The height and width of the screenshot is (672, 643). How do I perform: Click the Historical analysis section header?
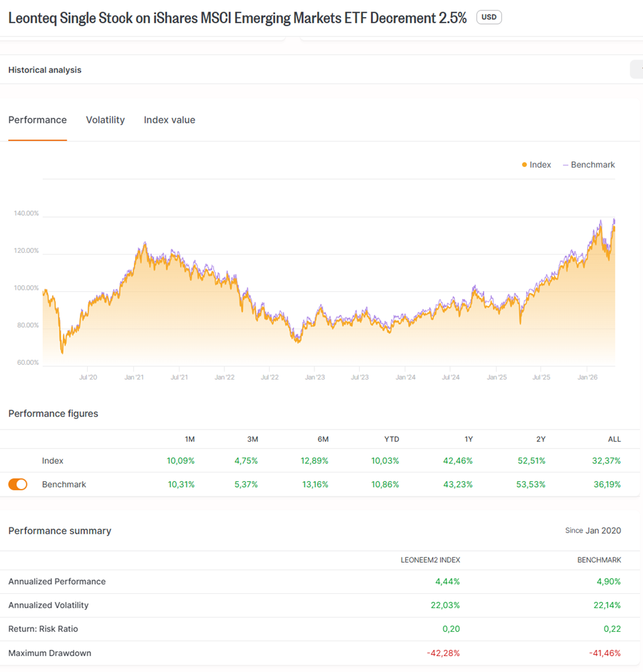(x=45, y=70)
